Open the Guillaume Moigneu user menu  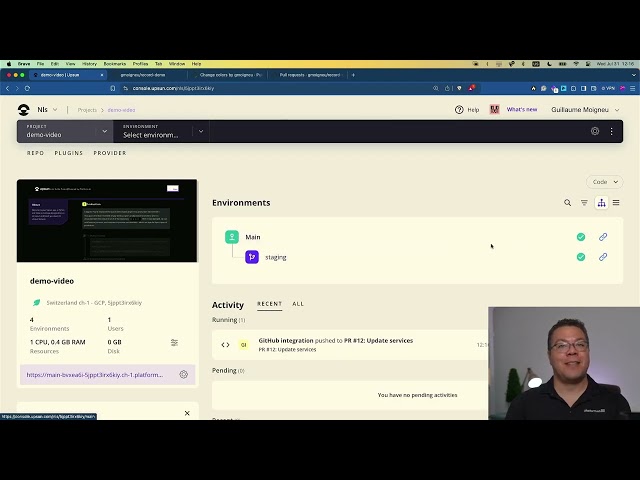point(585,109)
